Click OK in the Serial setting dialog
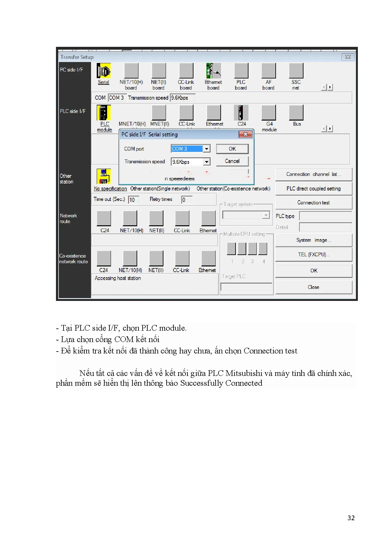 click(232, 149)
